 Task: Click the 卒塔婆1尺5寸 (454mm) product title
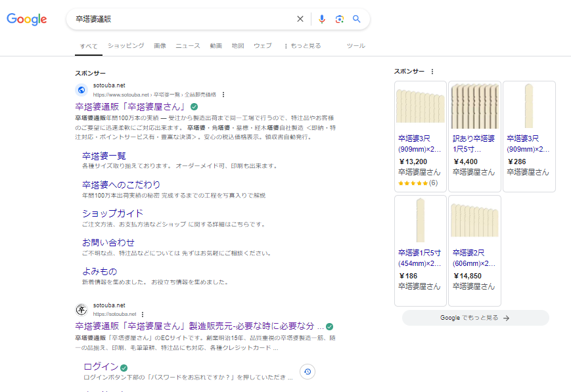(419, 258)
